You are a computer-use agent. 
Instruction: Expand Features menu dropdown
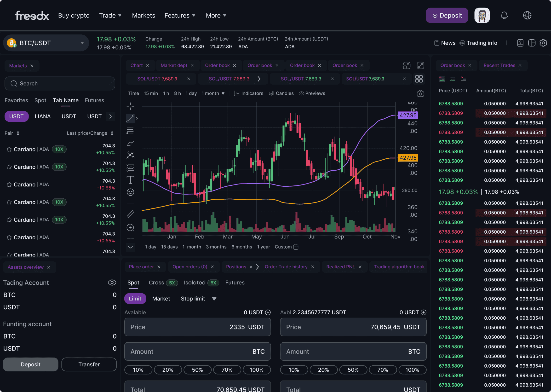pos(180,15)
